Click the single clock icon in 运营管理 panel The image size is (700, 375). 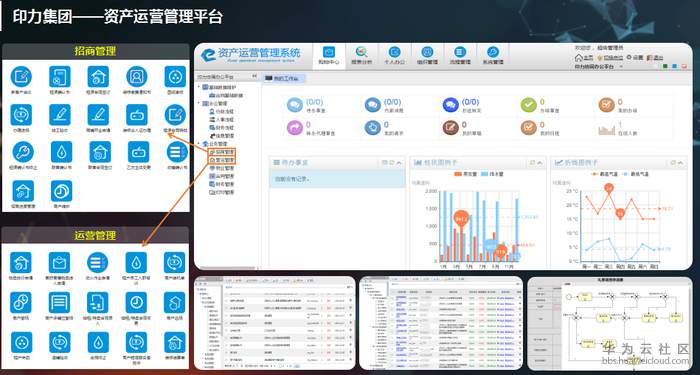(x=136, y=303)
